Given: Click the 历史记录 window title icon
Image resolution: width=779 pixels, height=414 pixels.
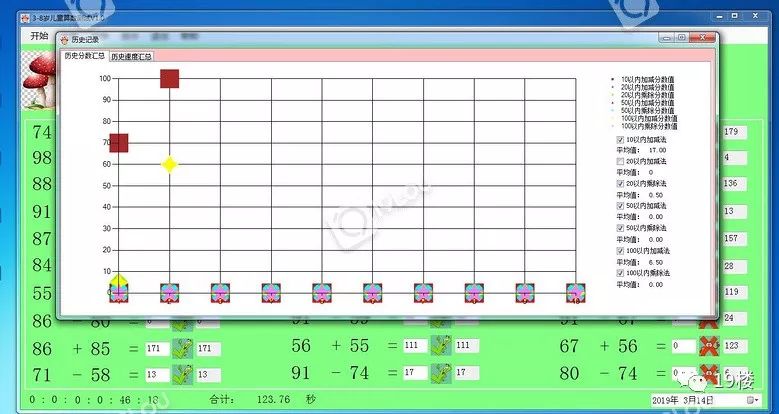Looking at the screenshot, I should [65, 39].
